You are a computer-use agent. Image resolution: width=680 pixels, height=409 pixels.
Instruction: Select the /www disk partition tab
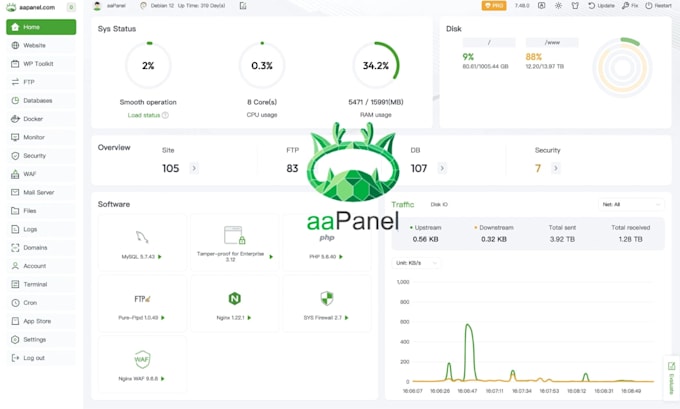pos(552,43)
